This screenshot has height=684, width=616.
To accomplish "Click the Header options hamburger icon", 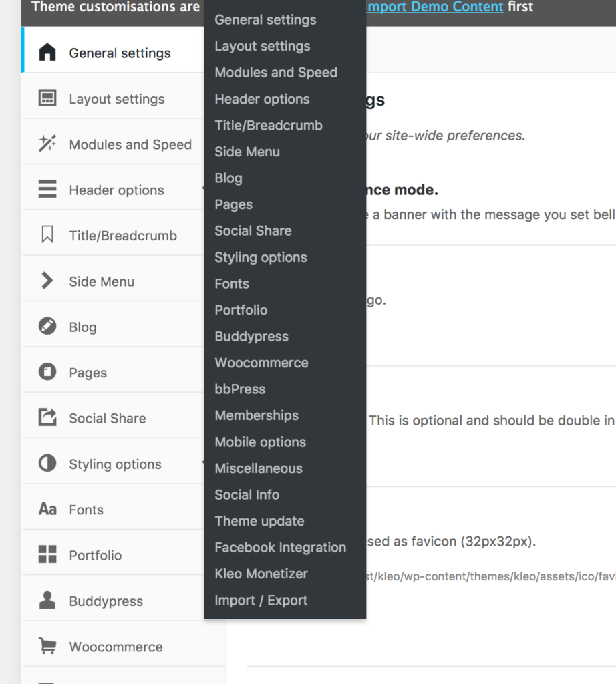I will [47, 189].
